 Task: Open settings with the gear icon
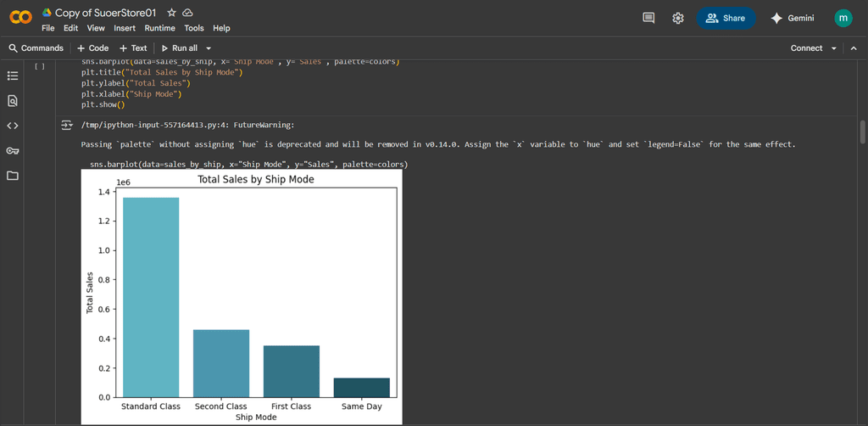pos(678,18)
